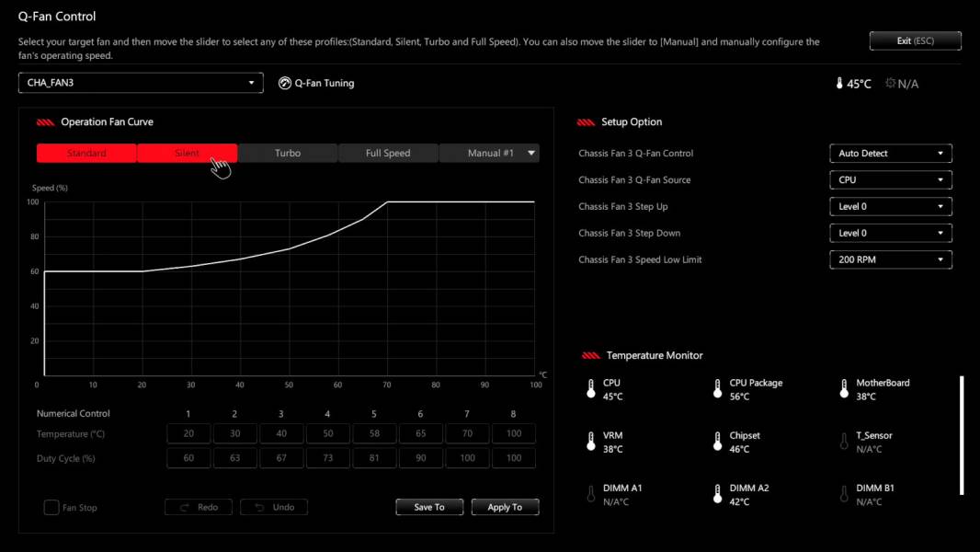The image size is (980, 552).
Task: Click the fan curve knee point at 70°C
Action: coord(387,201)
